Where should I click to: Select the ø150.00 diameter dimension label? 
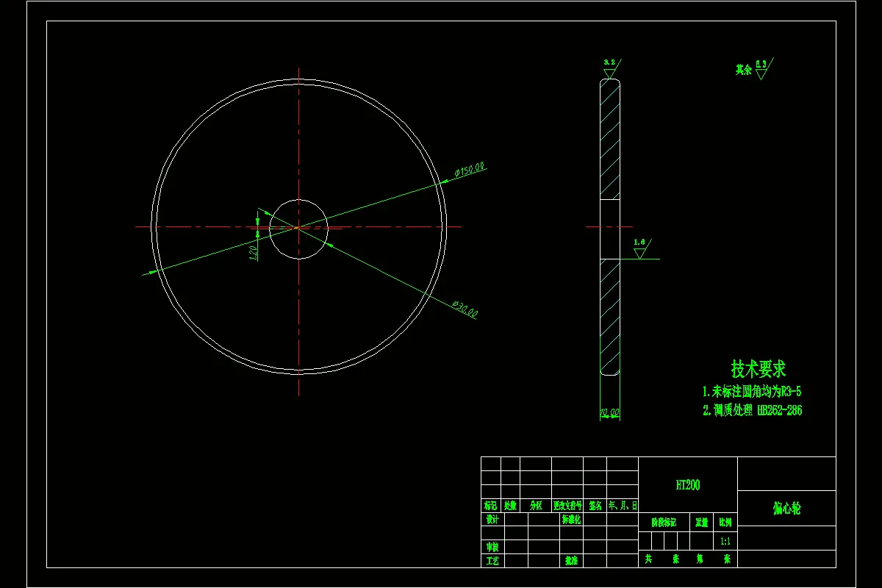pyautogui.click(x=470, y=170)
